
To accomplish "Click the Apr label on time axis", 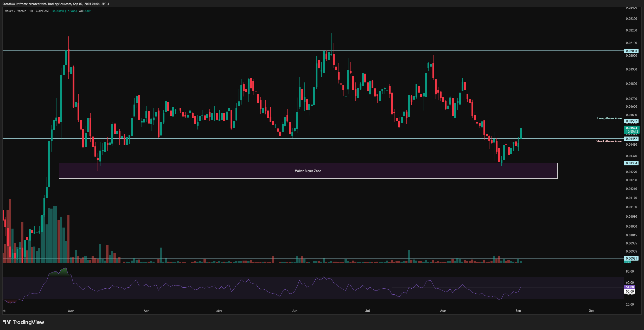I will click(x=146, y=311).
